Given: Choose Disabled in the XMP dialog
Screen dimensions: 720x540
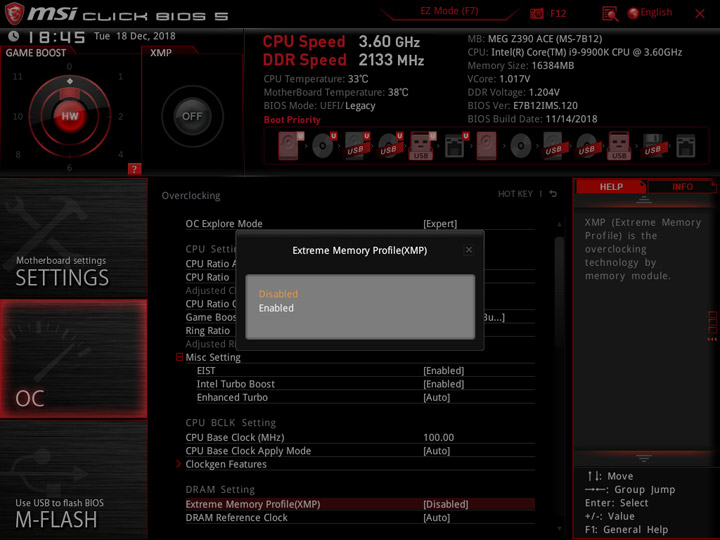Looking at the screenshot, I should point(278,294).
